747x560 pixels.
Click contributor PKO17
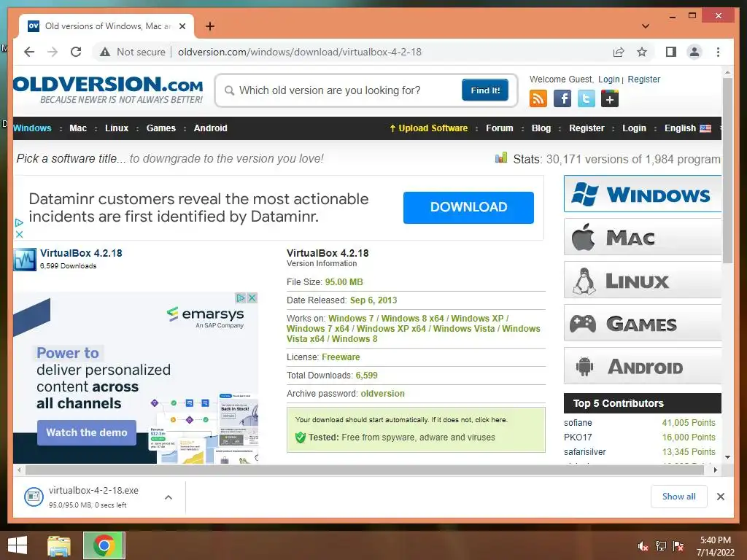coord(578,437)
